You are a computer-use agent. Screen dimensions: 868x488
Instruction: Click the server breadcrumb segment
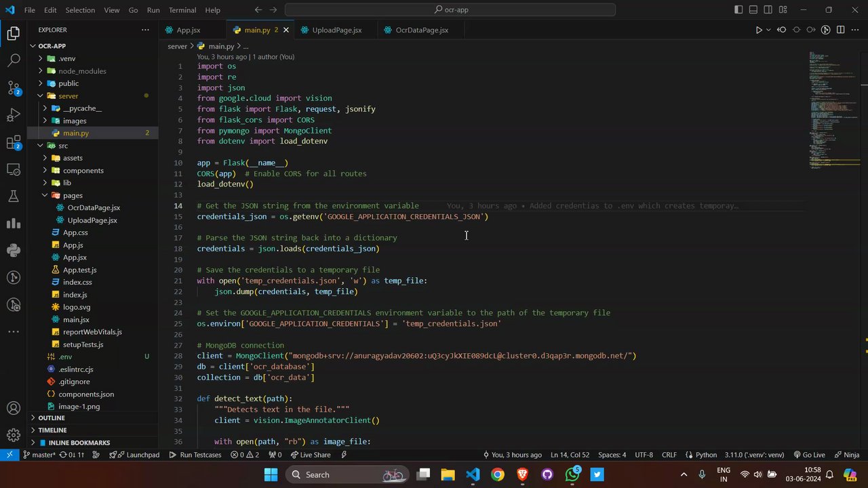pos(177,46)
